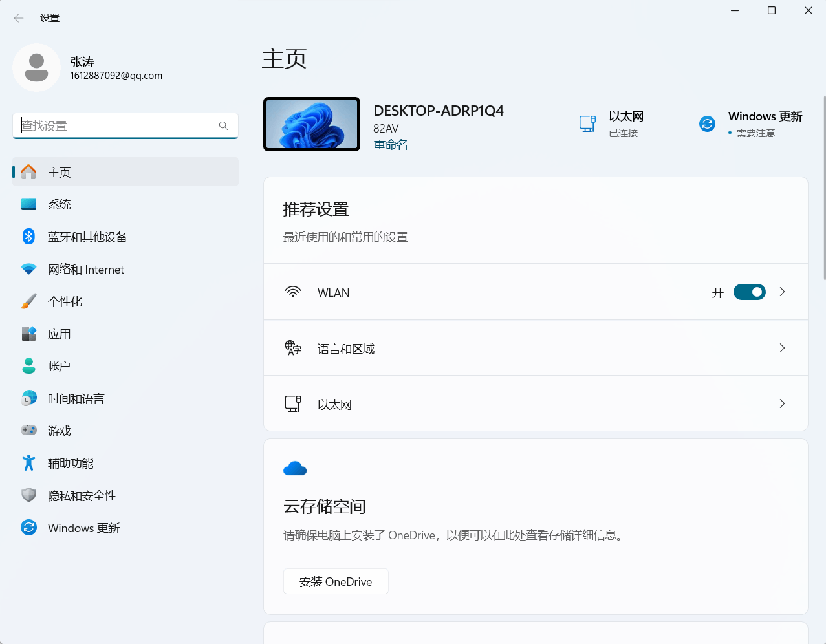Viewport: 826px width, 644px height.
Task: Click the desktop wallpaper thumbnail
Action: click(x=312, y=124)
